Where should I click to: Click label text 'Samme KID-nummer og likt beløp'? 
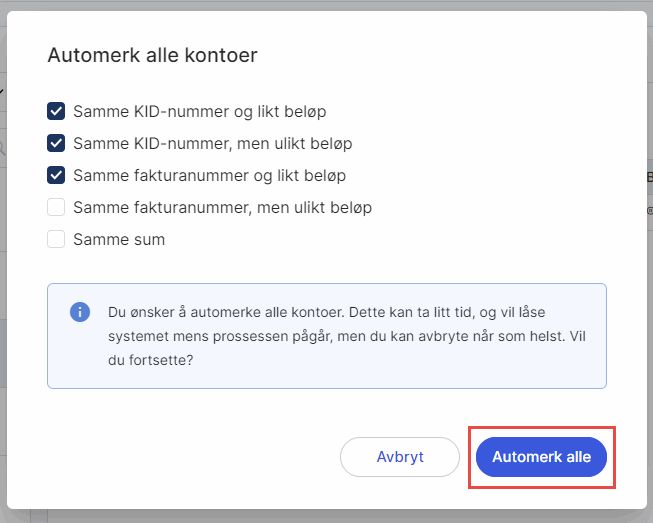point(199,111)
